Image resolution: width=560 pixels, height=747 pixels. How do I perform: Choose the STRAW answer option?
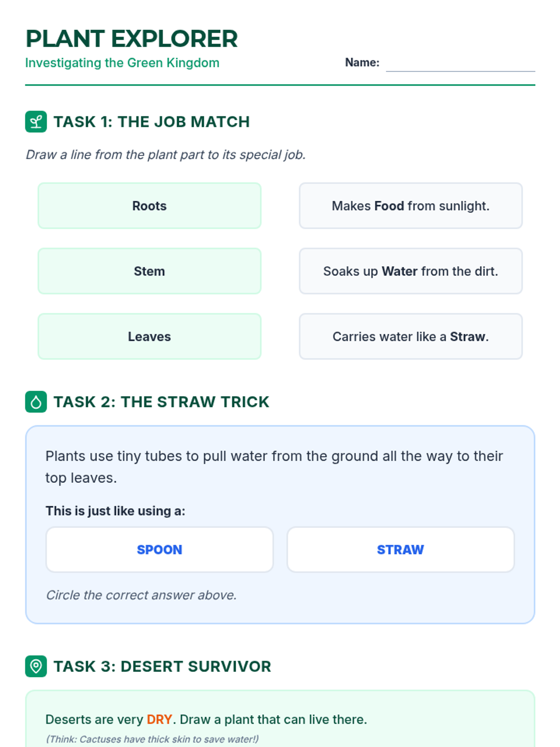pyautogui.click(x=400, y=550)
